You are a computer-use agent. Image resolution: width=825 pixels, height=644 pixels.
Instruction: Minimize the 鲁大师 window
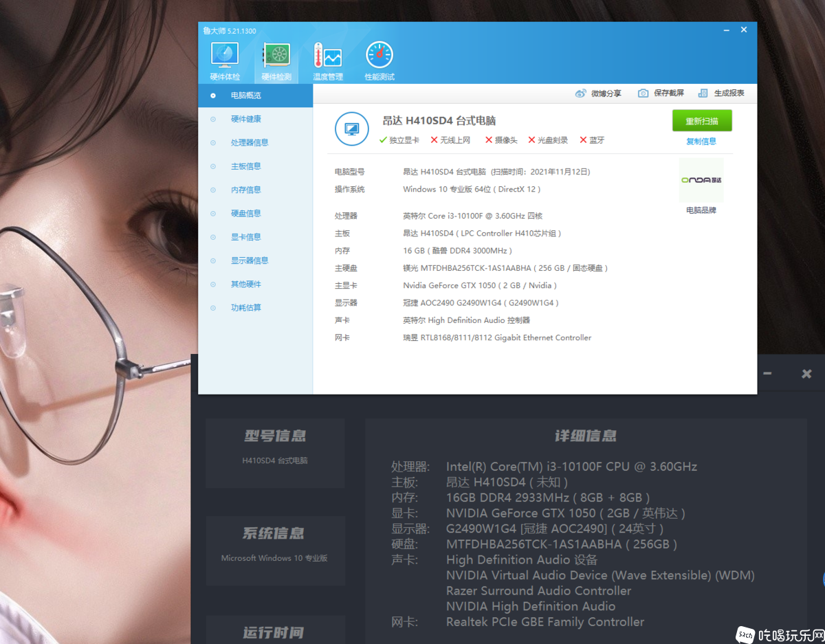(727, 30)
